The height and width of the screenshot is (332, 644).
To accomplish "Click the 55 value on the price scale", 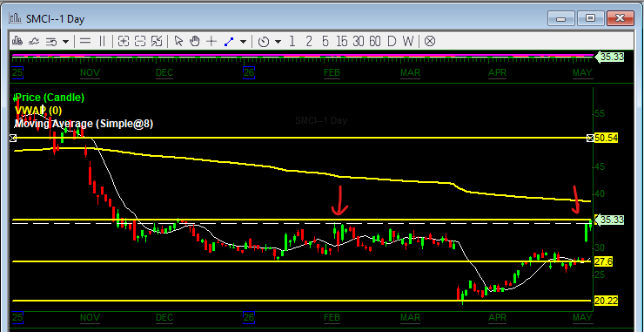I will click(600, 113).
